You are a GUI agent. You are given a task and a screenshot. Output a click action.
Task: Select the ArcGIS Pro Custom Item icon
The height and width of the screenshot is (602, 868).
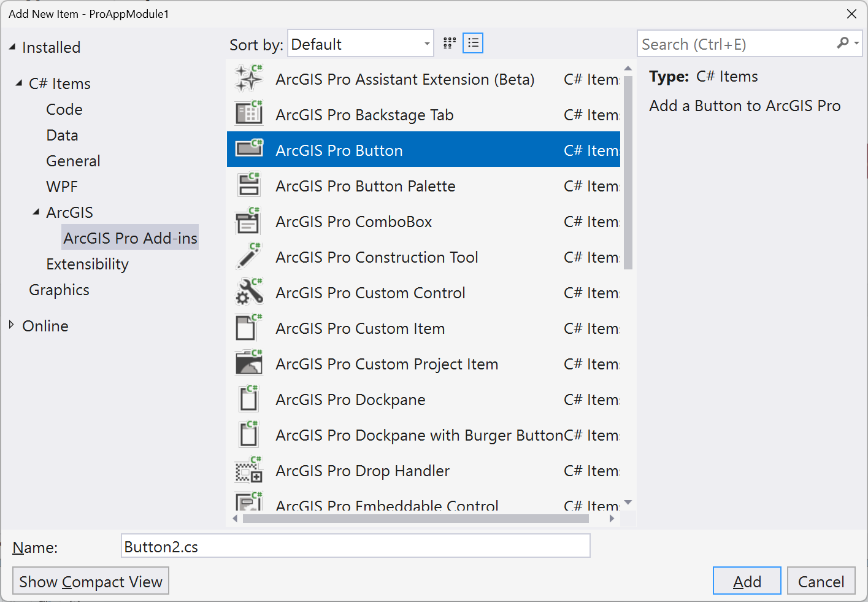pos(249,327)
